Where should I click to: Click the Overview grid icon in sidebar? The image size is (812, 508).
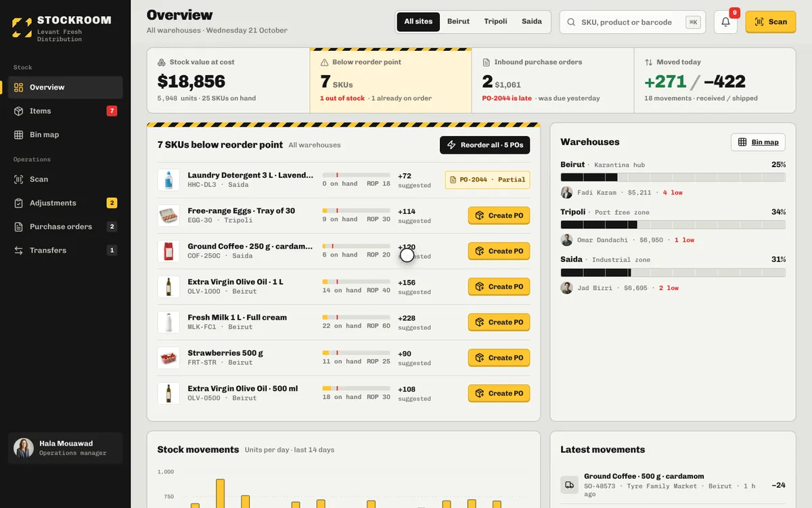[19, 87]
